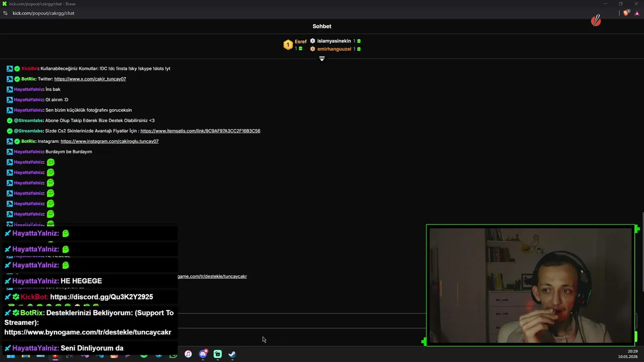Click the address bar URL kick.com/popout/cakrgg/chat

click(x=43, y=13)
